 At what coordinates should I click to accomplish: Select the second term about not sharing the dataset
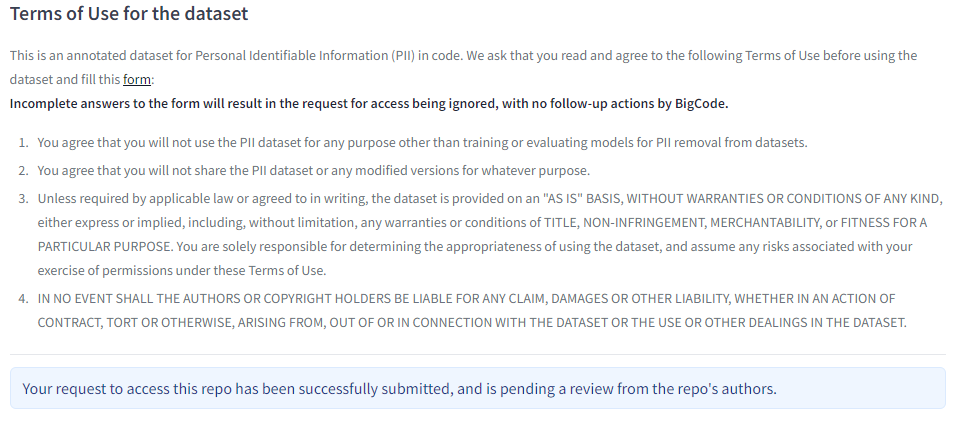pyautogui.click(x=313, y=170)
